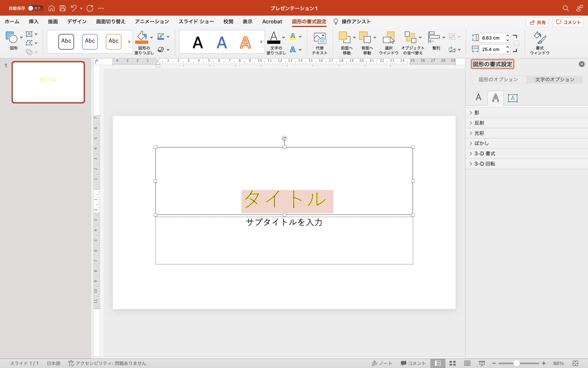Expand the 3-D 書式 section
The image size is (588, 368).
pos(484,154)
